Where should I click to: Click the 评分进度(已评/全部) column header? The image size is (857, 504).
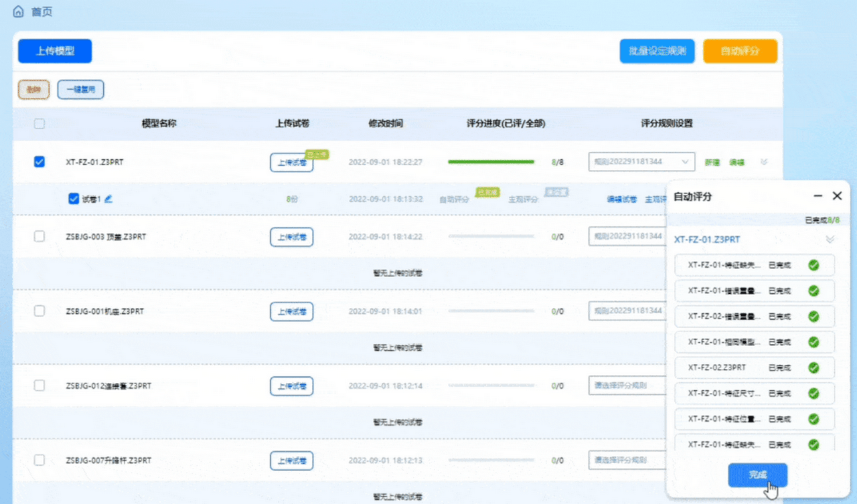pyautogui.click(x=506, y=124)
